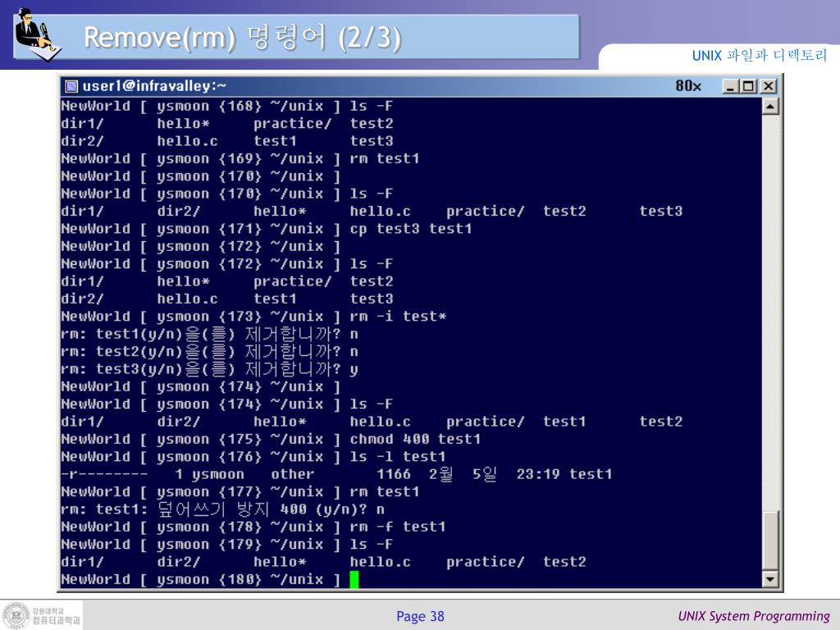Viewport: 840px width, 630px height.
Task: Click the "rm -i test*" command
Action: click(398, 317)
